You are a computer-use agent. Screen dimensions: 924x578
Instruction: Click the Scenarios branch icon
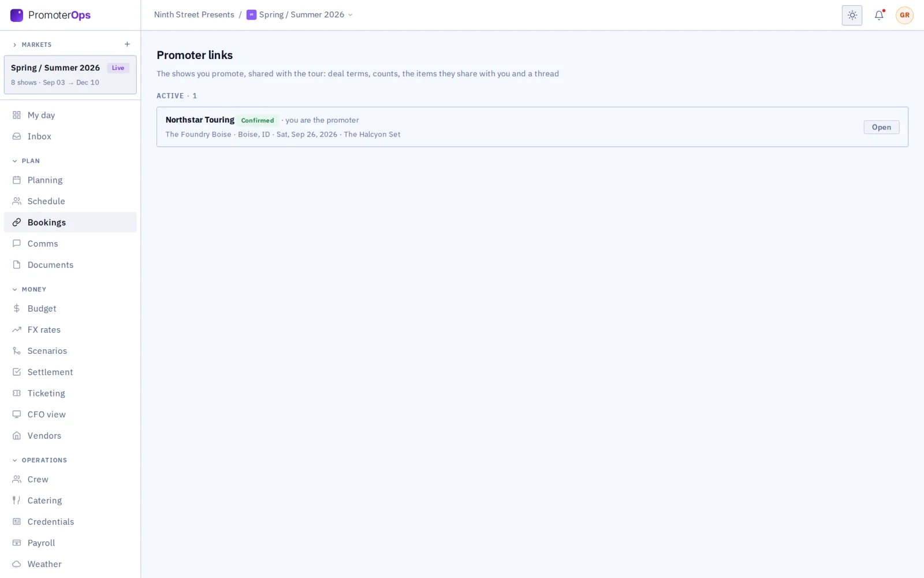tap(17, 351)
